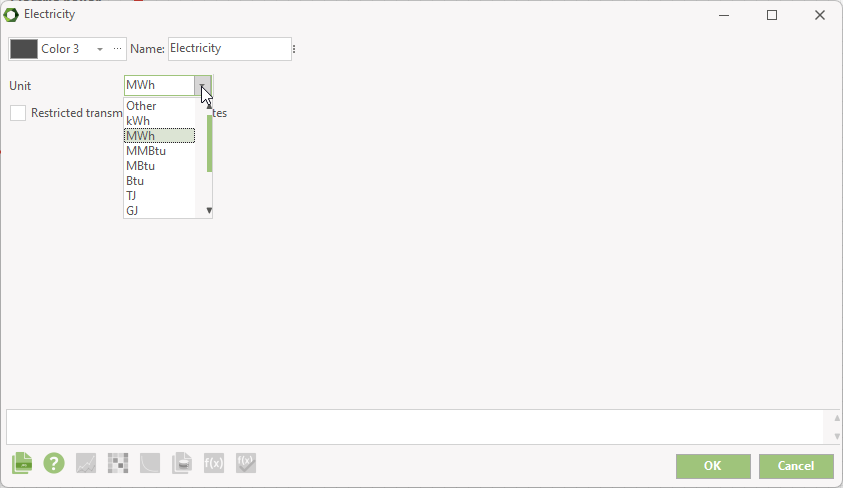Pick GJ from the unit dropdown list

pos(160,211)
